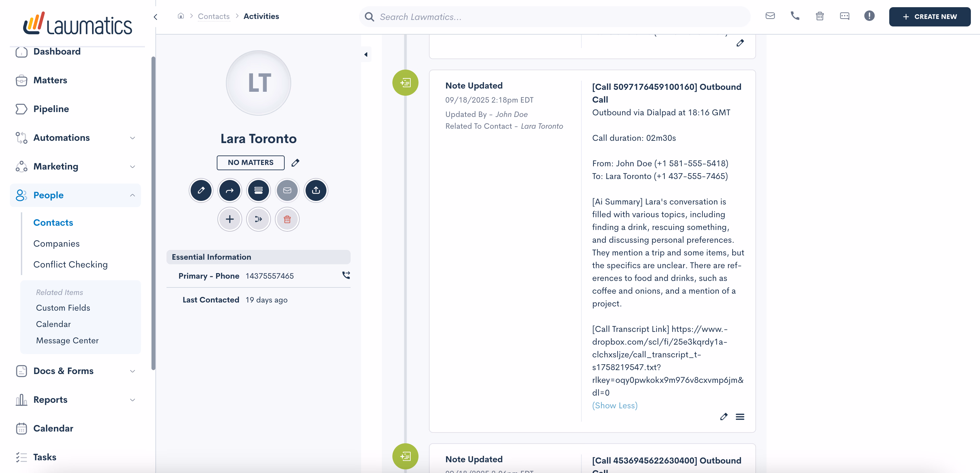Open the phone icon in the top toolbar
Screen dimensions: 980x473
pyautogui.click(x=795, y=16)
